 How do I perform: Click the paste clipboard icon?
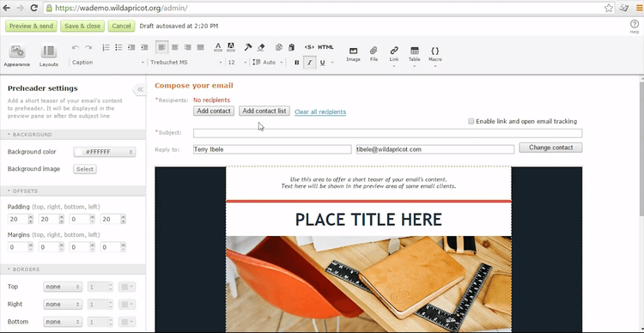[x=292, y=47]
